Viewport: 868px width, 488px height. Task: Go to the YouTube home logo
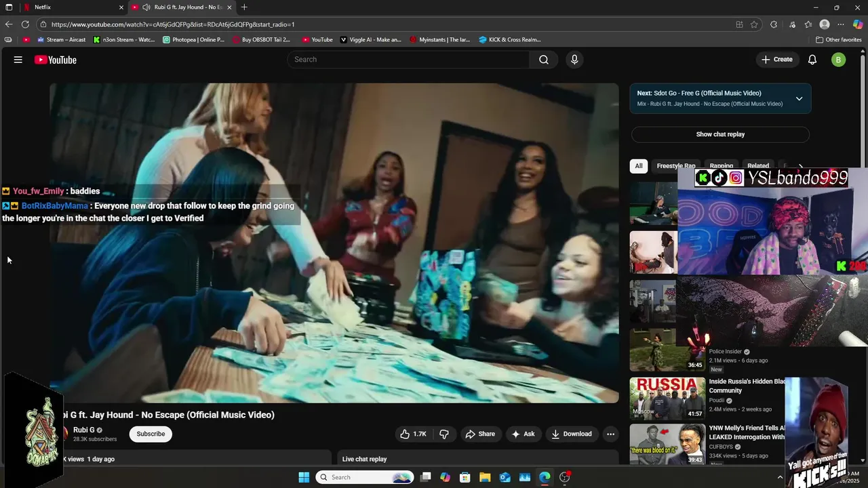(x=56, y=60)
